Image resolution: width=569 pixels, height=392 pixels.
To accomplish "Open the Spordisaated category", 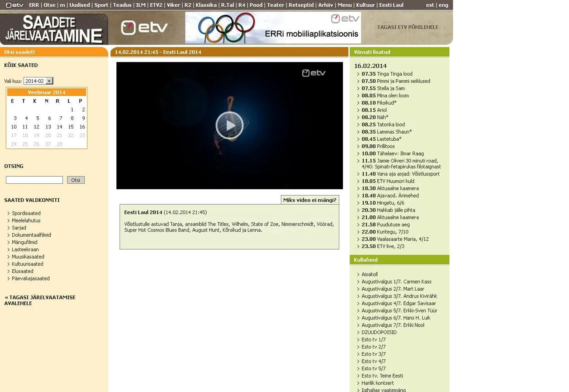I will pos(26,213).
